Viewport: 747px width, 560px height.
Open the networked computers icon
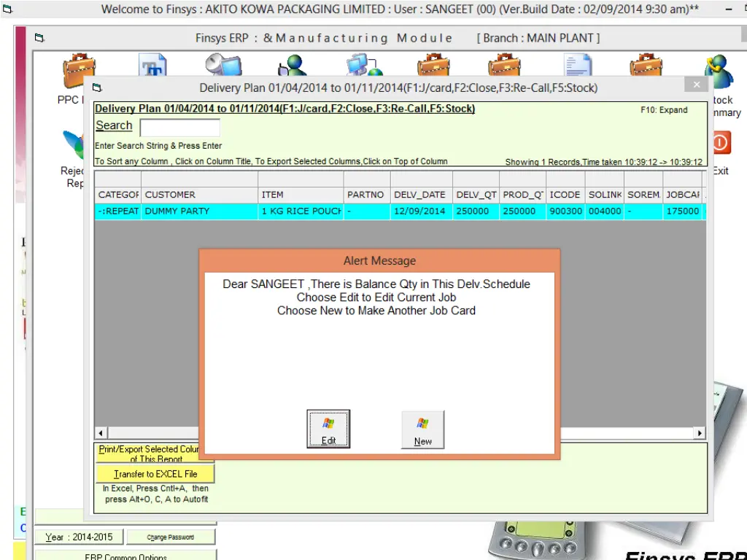click(x=364, y=65)
